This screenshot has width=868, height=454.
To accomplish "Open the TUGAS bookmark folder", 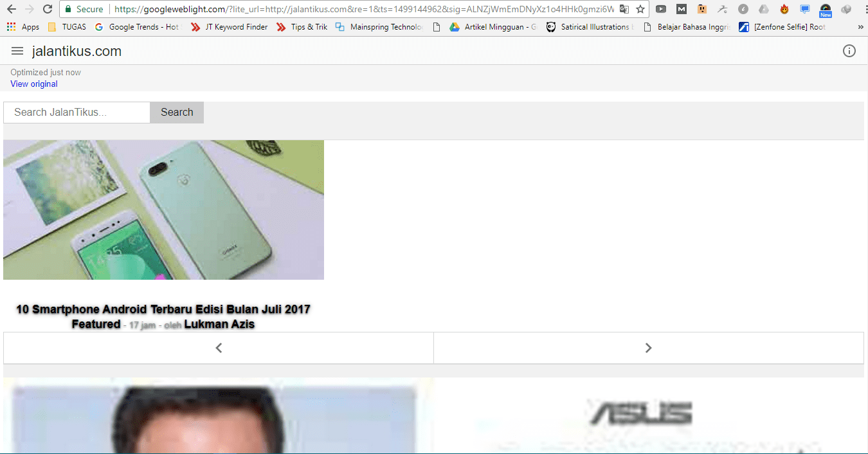I will [67, 27].
